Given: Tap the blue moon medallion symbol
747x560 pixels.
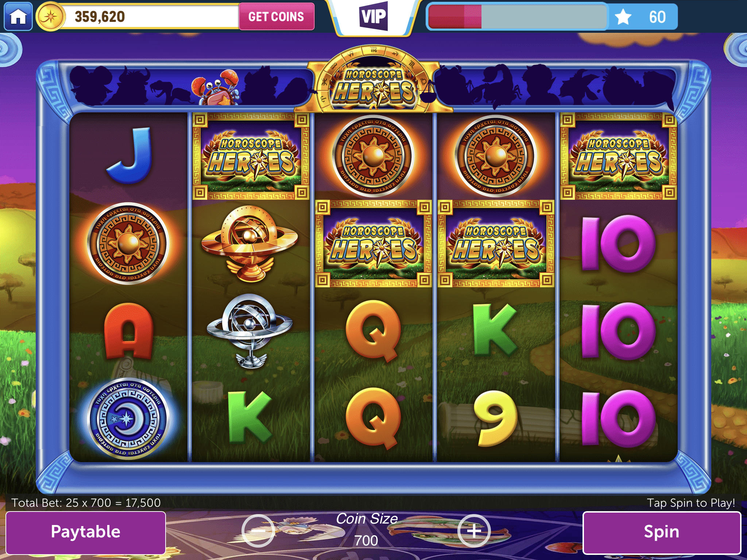Looking at the screenshot, I should (x=128, y=419).
